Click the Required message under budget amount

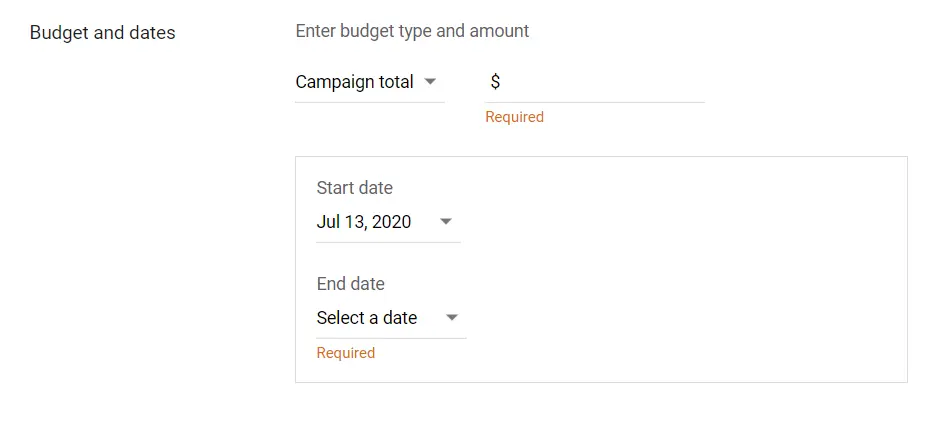pyautogui.click(x=514, y=117)
